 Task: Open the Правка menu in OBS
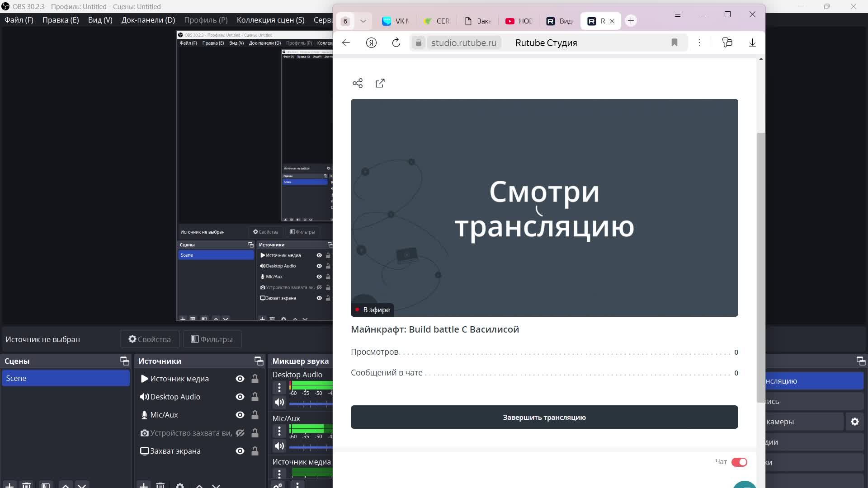point(61,20)
